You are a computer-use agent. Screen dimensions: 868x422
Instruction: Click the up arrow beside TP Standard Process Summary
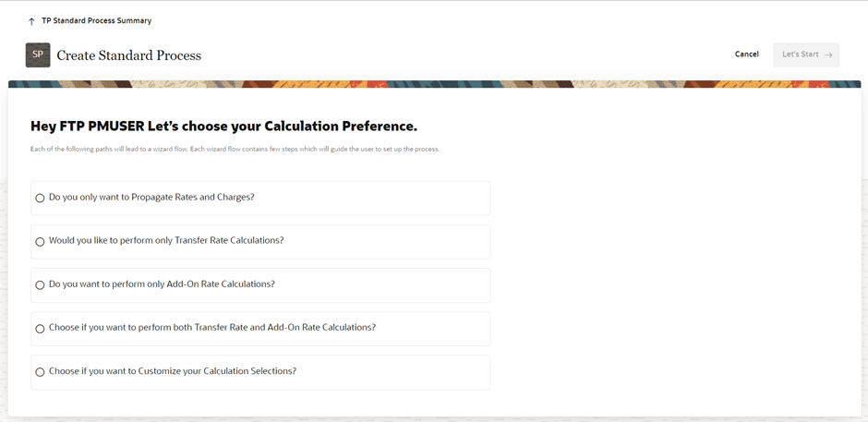coord(31,21)
